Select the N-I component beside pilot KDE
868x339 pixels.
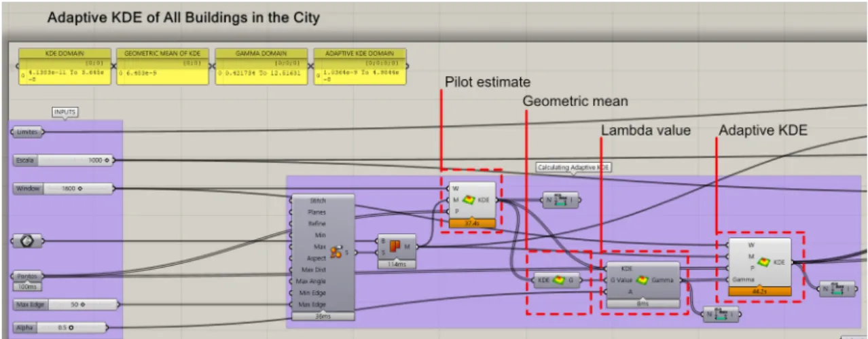[561, 200]
